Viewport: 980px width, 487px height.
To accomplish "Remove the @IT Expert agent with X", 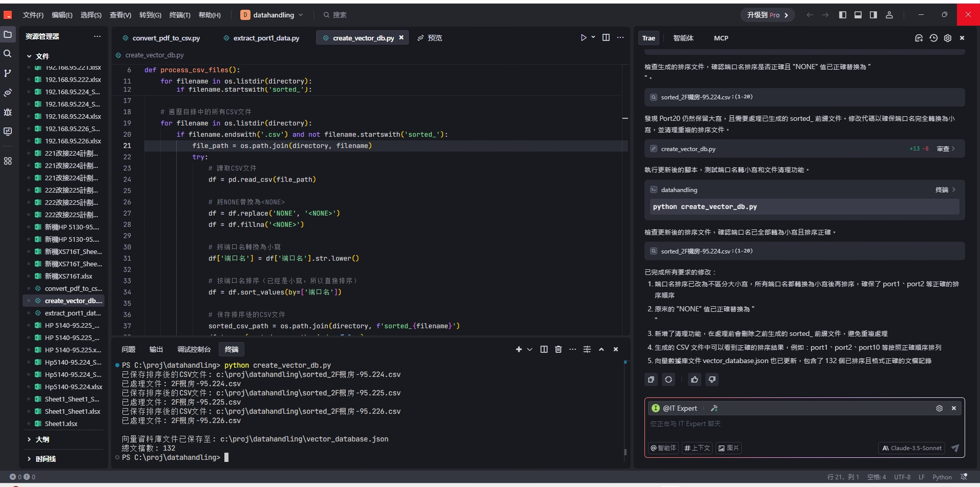I will [954, 408].
